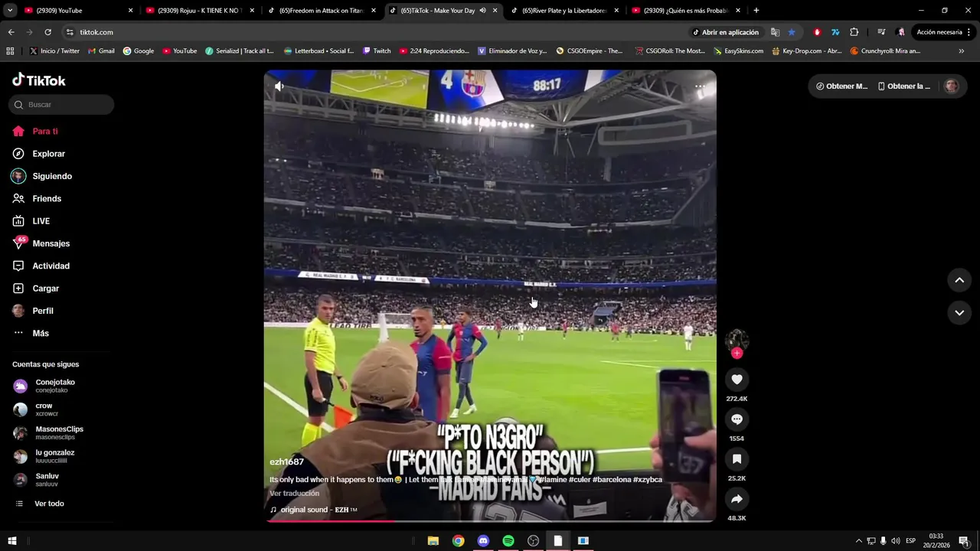Click Abrir en aplicación button
The image size is (980, 551).
726,32
